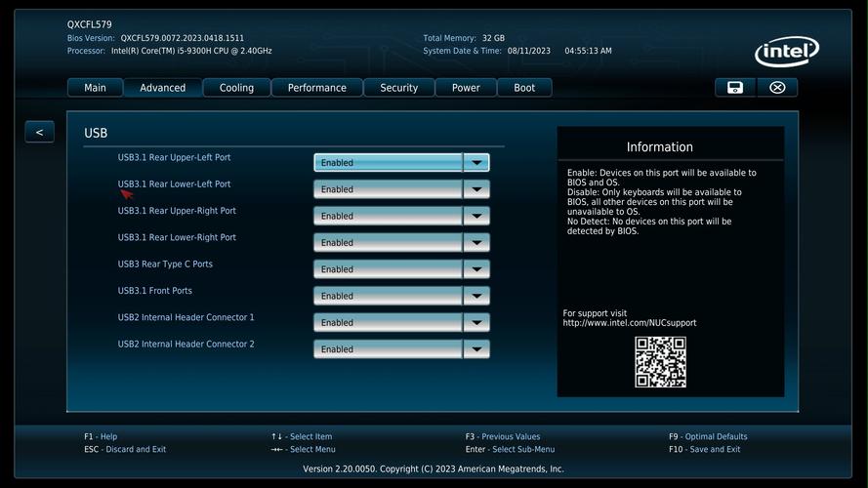This screenshot has height=488, width=868.
Task: Select the Power tab
Action: 466,88
